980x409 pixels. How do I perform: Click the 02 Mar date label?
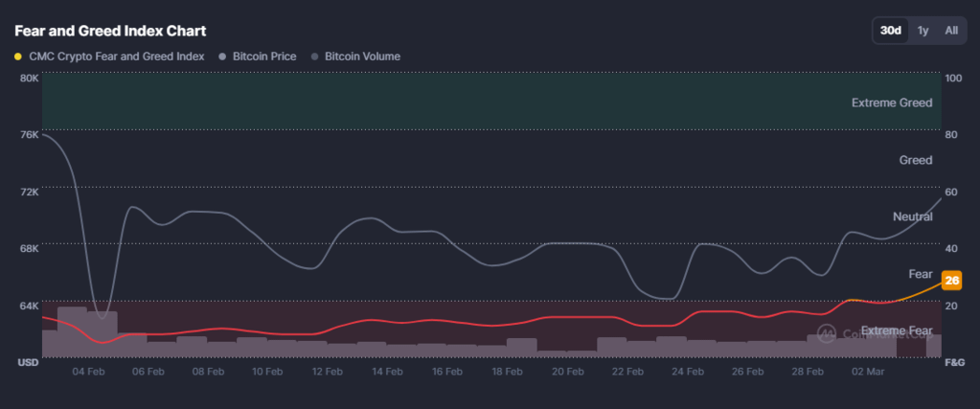868,372
